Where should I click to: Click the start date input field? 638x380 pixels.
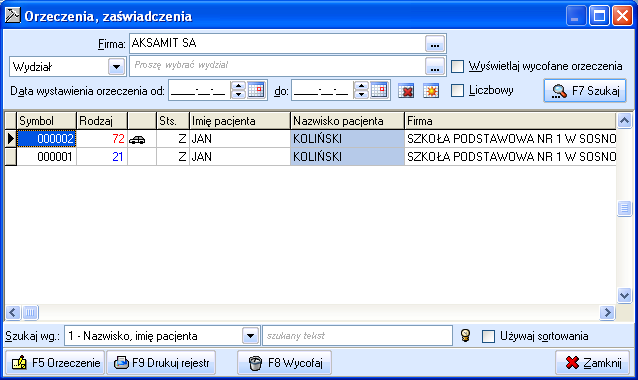[199, 90]
